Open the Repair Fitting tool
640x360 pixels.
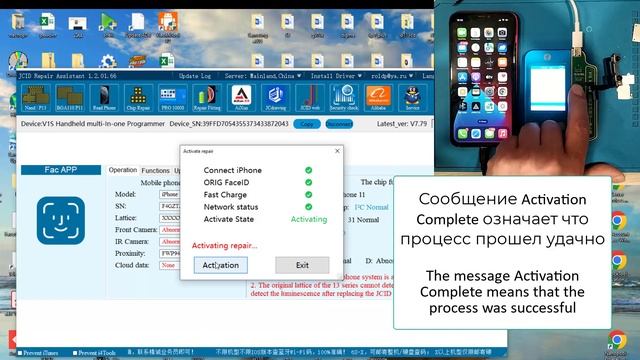[207, 98]
